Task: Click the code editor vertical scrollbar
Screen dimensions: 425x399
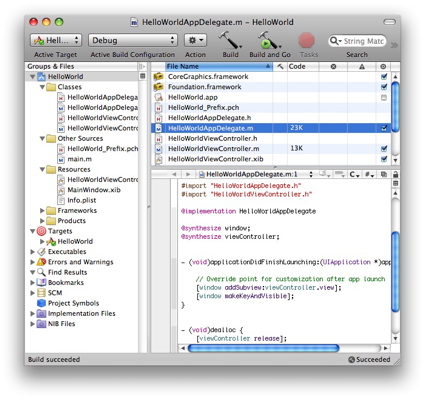Action: [395, 272]
